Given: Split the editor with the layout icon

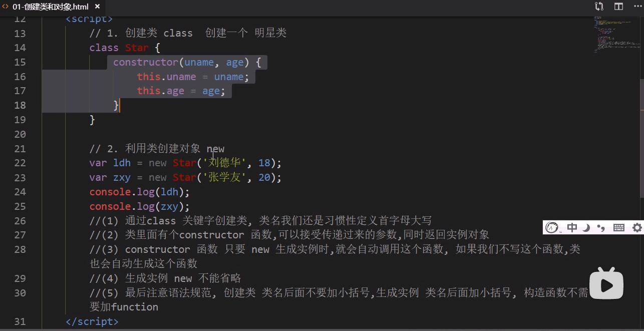Looking at the screenshot, I should 618,7.
